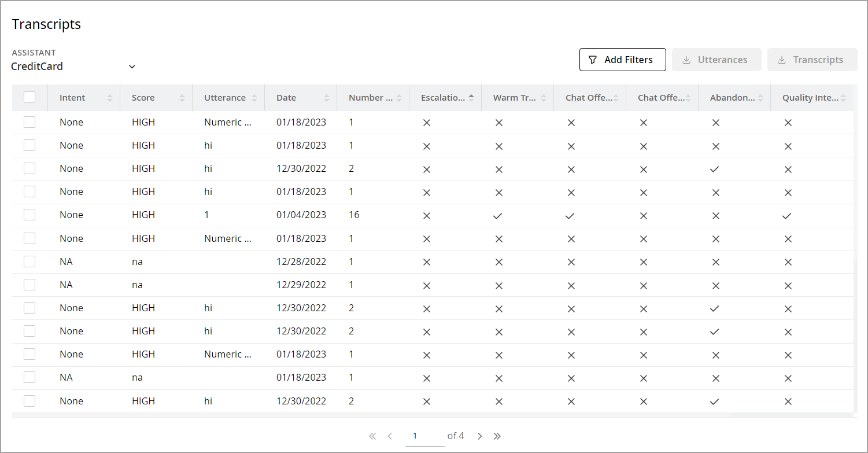This screenshot has width=868, height=453.
Task: Jump to the last page using double chevron
Action: tap(497, 436)
